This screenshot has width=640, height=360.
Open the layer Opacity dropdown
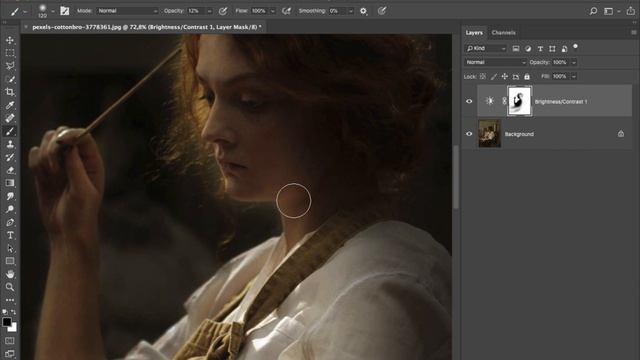coord(573,62)
